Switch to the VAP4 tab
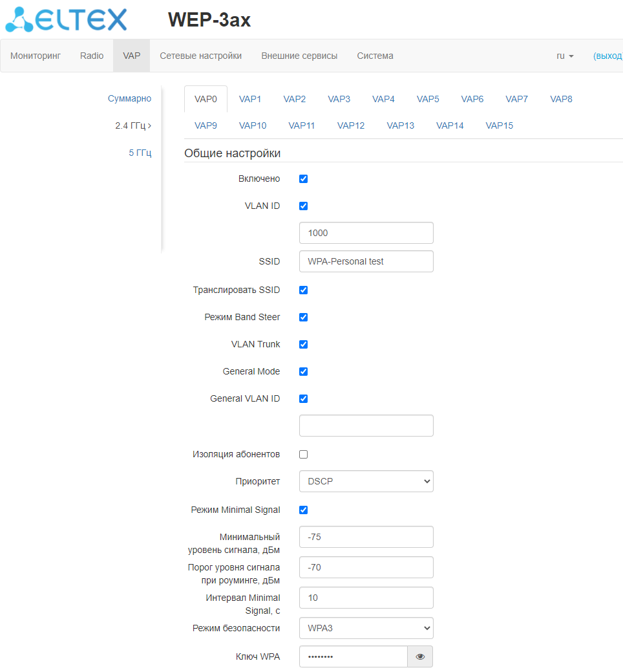The width and height of the screenshot is (623, 672). (x=383, y=99)
